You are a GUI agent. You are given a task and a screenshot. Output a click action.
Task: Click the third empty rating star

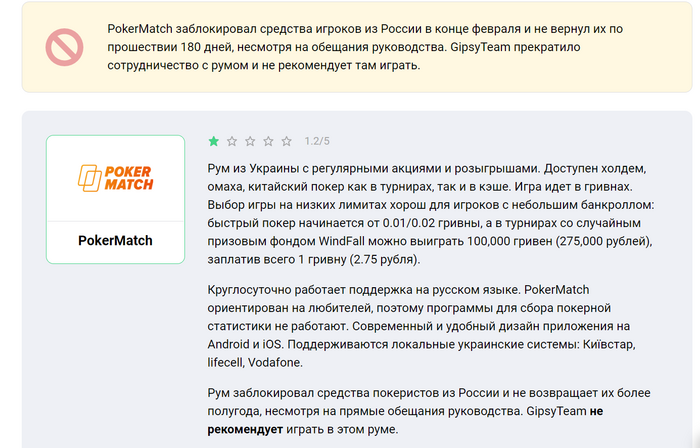tap(250, 141)
